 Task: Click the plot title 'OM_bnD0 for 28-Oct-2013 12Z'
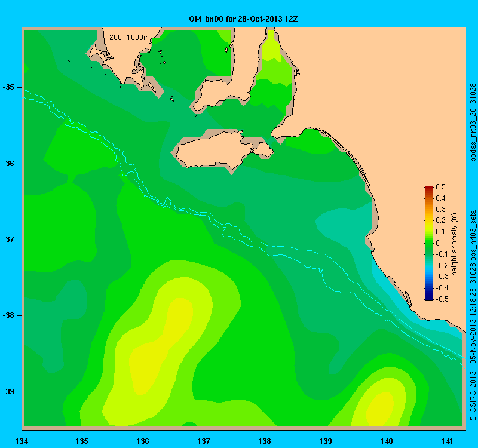coord(243,19)
